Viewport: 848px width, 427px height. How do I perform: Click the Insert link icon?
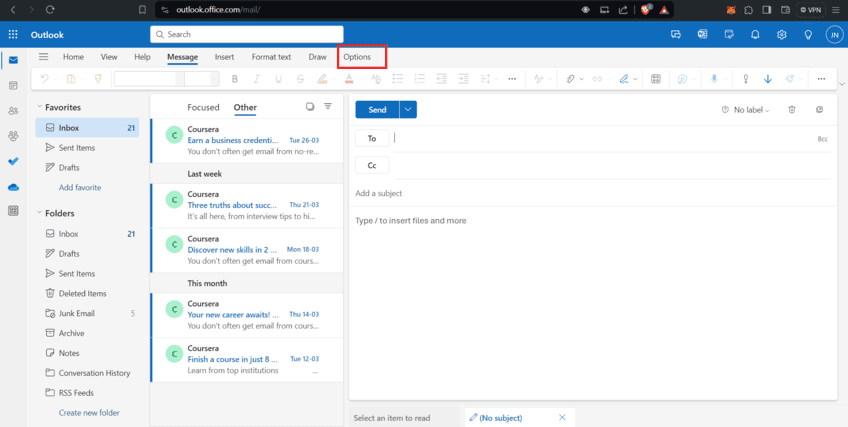[598, 79]
